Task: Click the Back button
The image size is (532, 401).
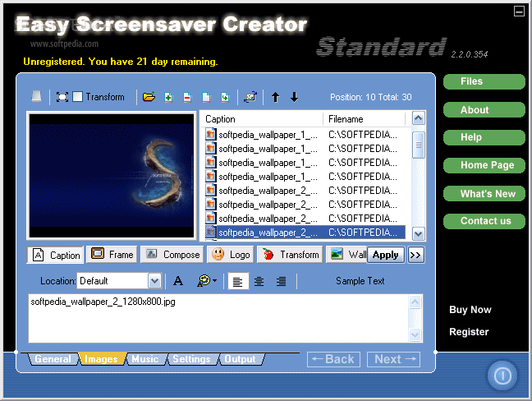Action: tap(333, 359)
